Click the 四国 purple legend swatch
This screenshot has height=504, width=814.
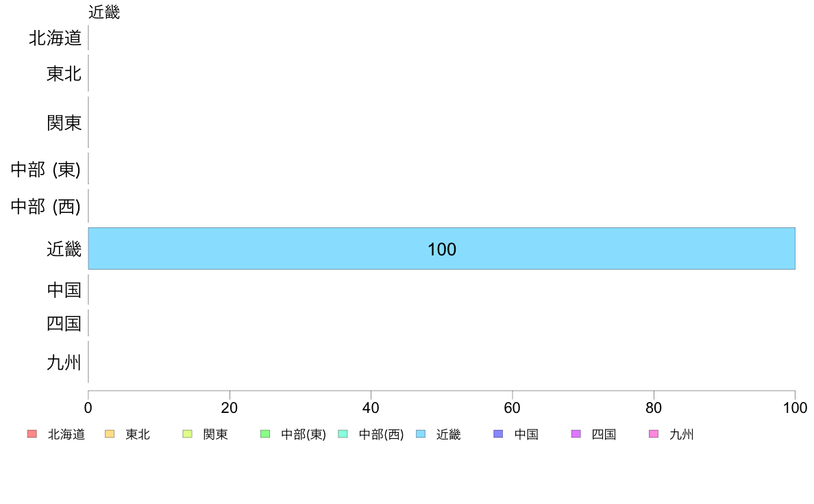pyautogui.click(x=576, y=434)
